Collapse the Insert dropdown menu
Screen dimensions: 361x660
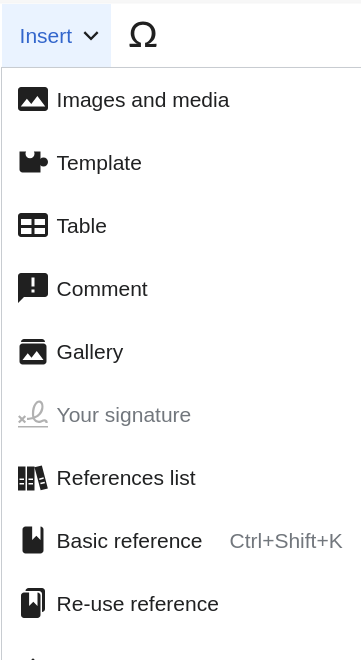click(56, 35)
